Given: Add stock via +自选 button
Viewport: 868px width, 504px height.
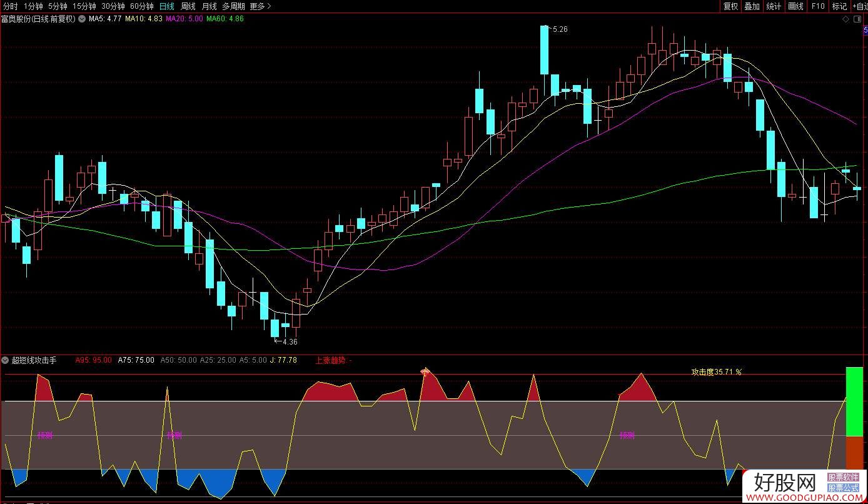Looking at the screenshot, I should click(x=860, y=6).
